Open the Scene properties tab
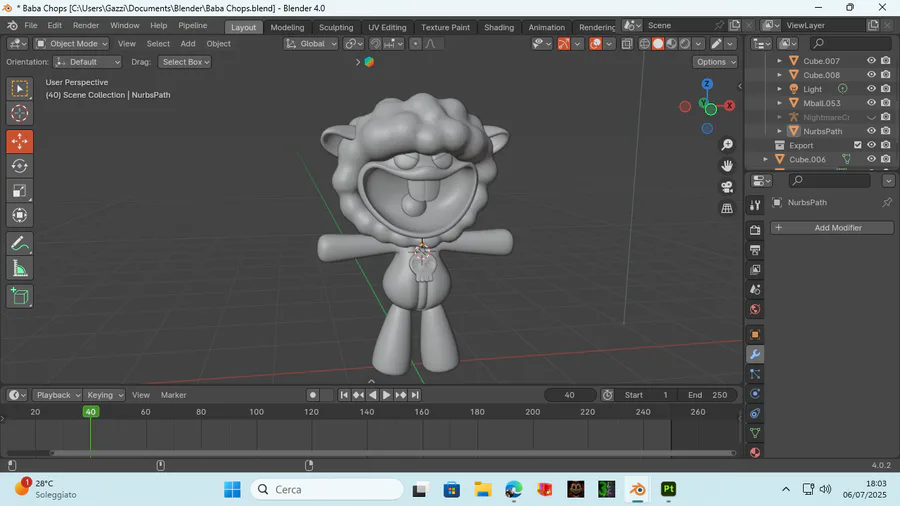This screenshot has width=900, height=506. pos(755,290)
